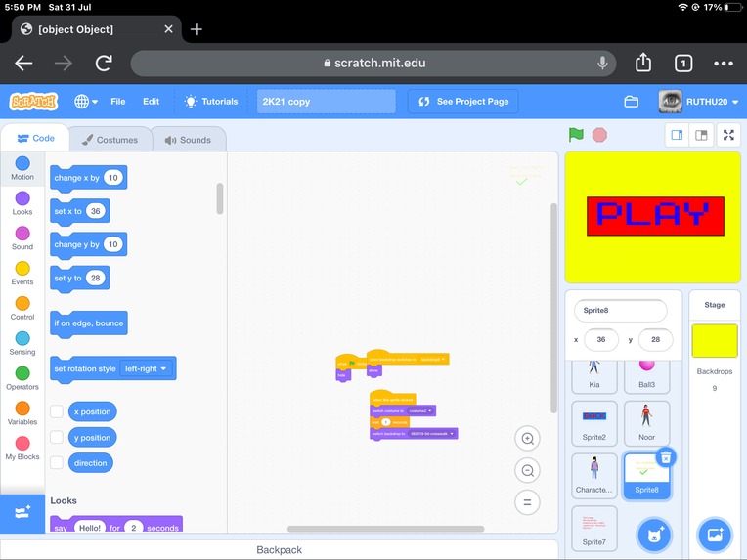Open the File menu
The image size is (747, 560).
click(118, 102)
